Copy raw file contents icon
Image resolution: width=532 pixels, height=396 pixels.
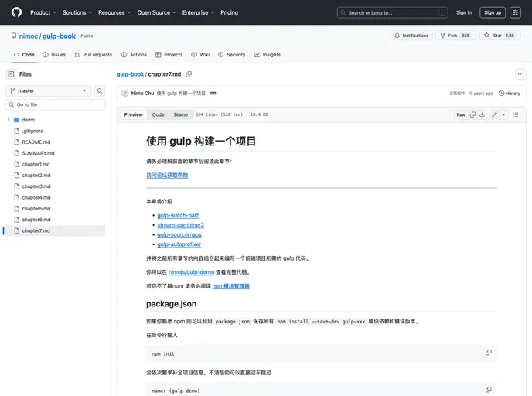pyautogui.click(x=472, y=114)
